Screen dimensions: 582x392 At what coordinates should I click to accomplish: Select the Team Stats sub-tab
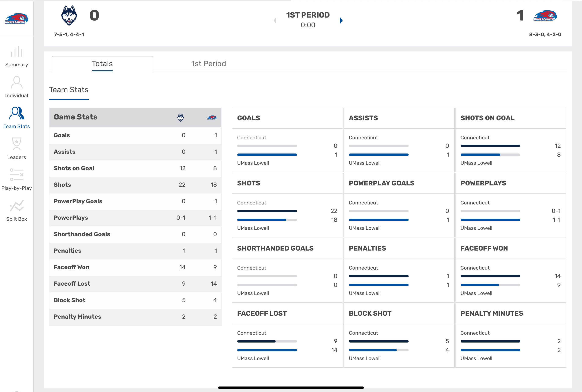click(x=69, y=90)
